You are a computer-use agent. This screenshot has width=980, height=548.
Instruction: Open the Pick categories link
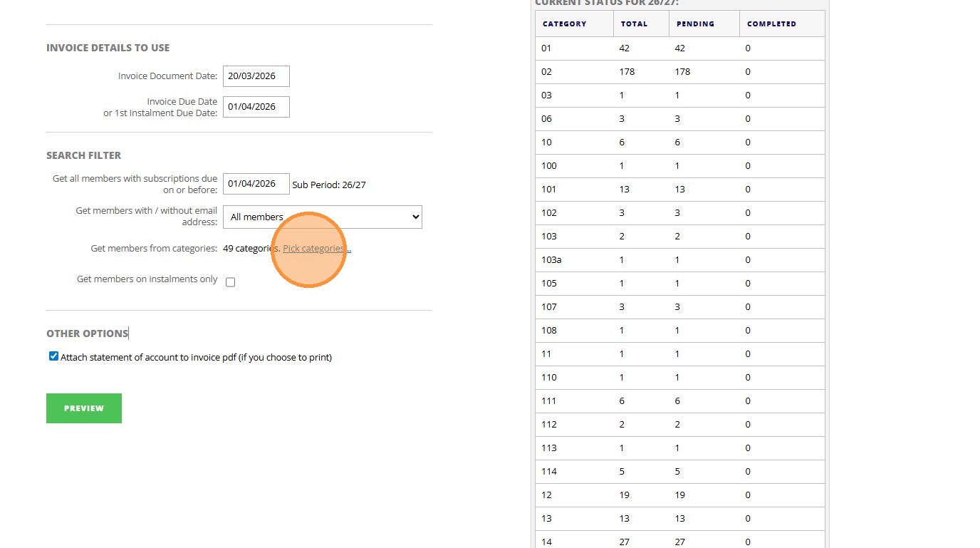(316, 249)
